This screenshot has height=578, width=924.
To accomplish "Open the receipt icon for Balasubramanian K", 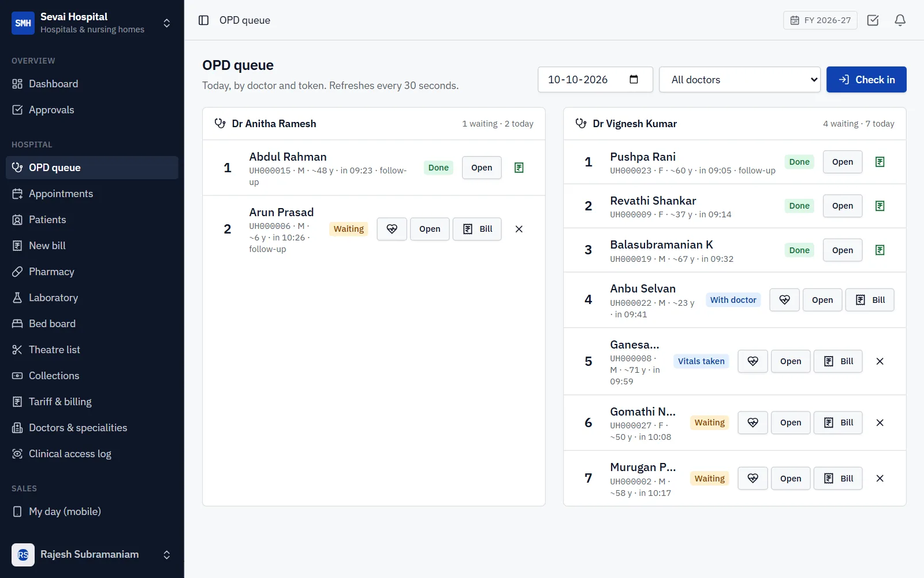I will [880, 250].
